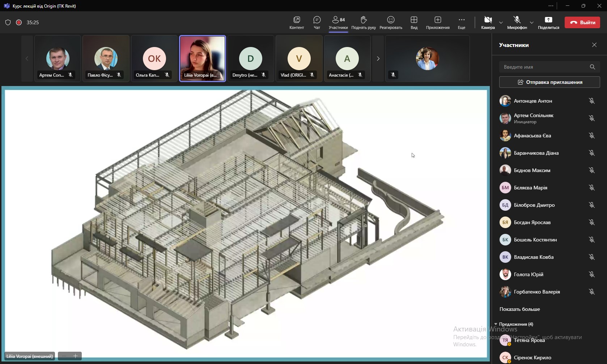Click zoom in plus on shared content

point(76,356)
